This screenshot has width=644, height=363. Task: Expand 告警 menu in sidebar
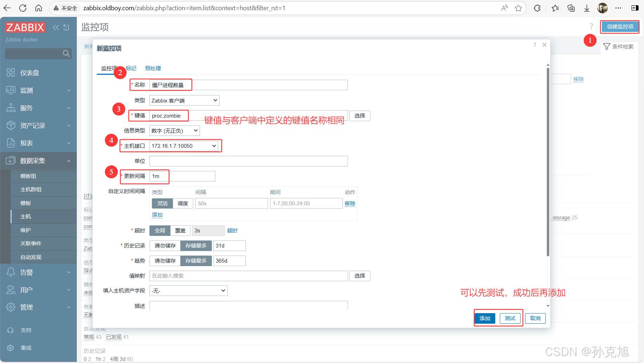click(x=39, y=272)
